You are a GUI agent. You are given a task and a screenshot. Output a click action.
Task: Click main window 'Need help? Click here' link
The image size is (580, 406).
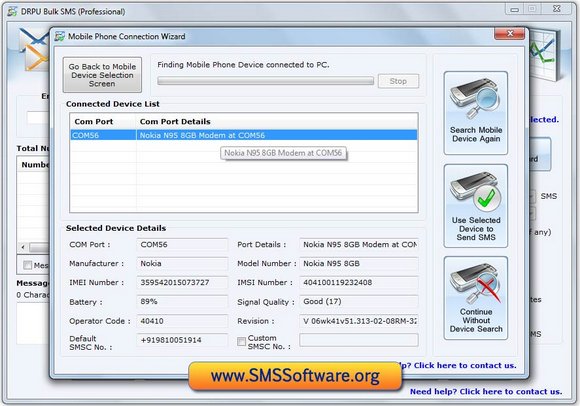(x=486, y=392)
